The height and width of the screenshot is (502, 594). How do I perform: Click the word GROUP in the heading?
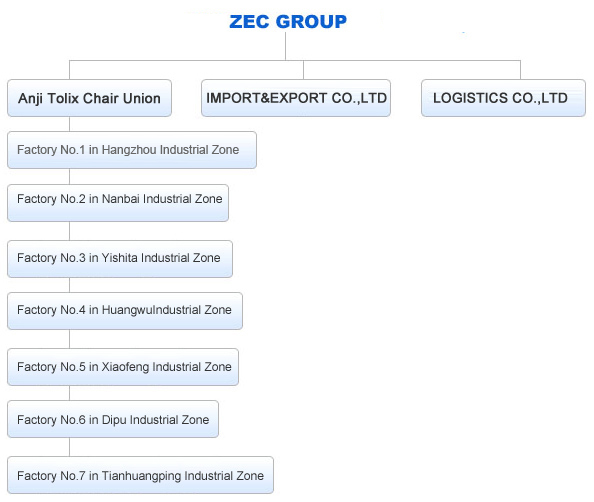[x=311, y=22]
